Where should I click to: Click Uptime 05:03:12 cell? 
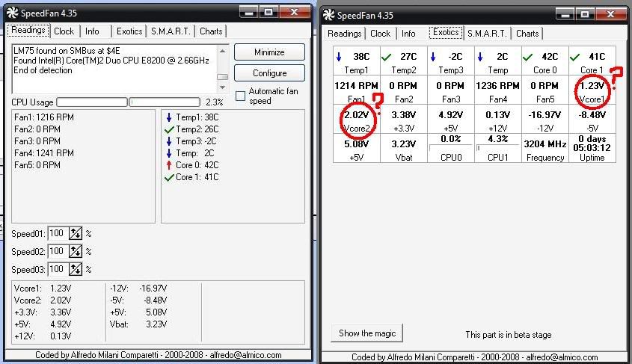tap(592, 148)
